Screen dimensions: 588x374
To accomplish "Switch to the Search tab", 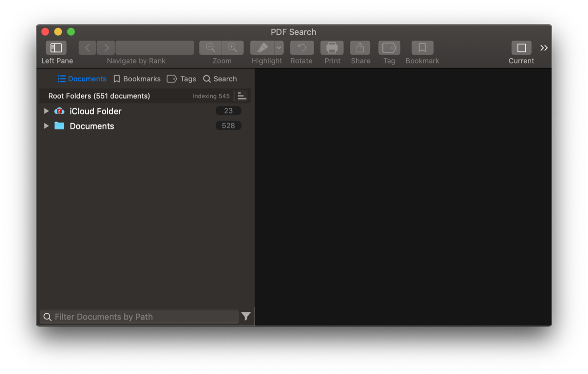I will pos(220,79).
